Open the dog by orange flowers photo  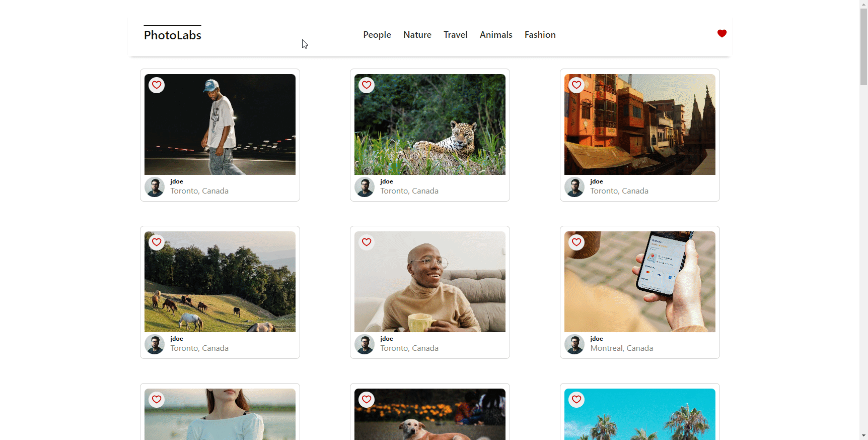pyautogui.click(x=430, y=414)
